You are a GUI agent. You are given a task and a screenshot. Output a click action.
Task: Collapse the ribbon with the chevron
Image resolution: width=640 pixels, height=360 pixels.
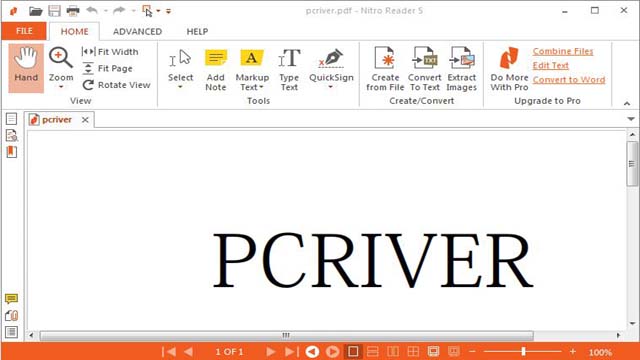(x=627, y=104)
